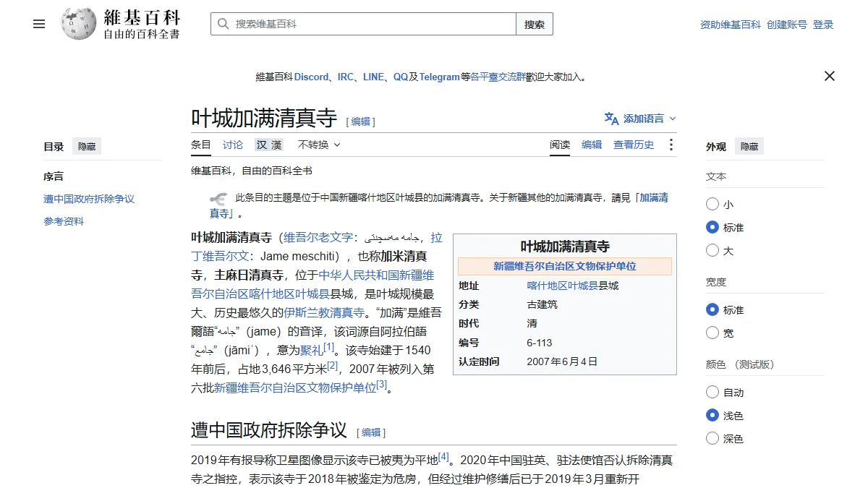This screenshot has height=488, width=868.
Task: Hide the 外观 panel
Action: pyautogui.click(x=749, y=147)
